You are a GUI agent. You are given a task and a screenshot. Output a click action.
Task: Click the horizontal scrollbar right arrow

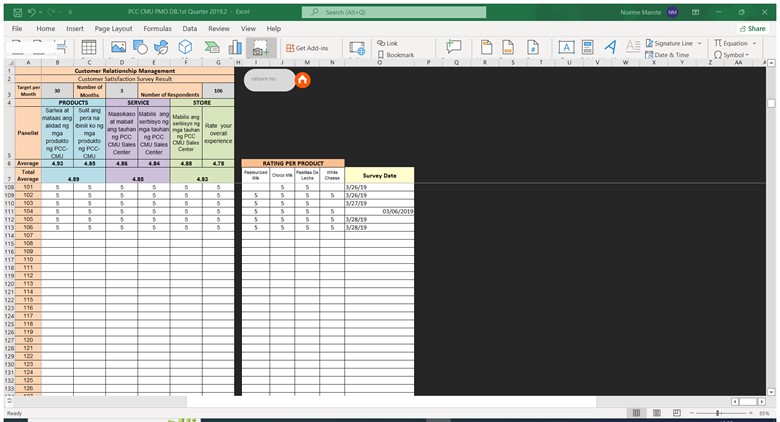pyautogui.click(x=762, y=402)
